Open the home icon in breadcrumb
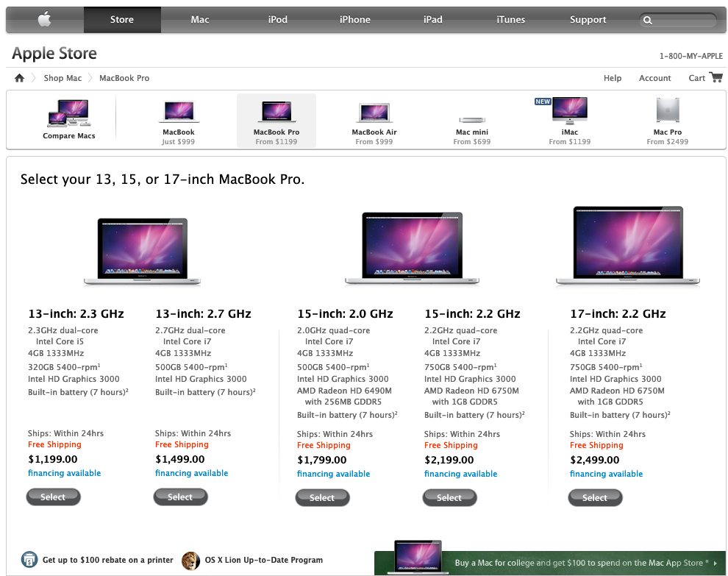The image size is (728, 576). point(19,78)
